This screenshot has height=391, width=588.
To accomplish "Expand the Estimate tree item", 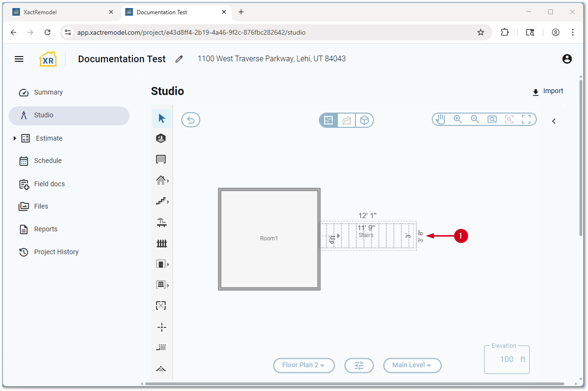I will [15, 138].
